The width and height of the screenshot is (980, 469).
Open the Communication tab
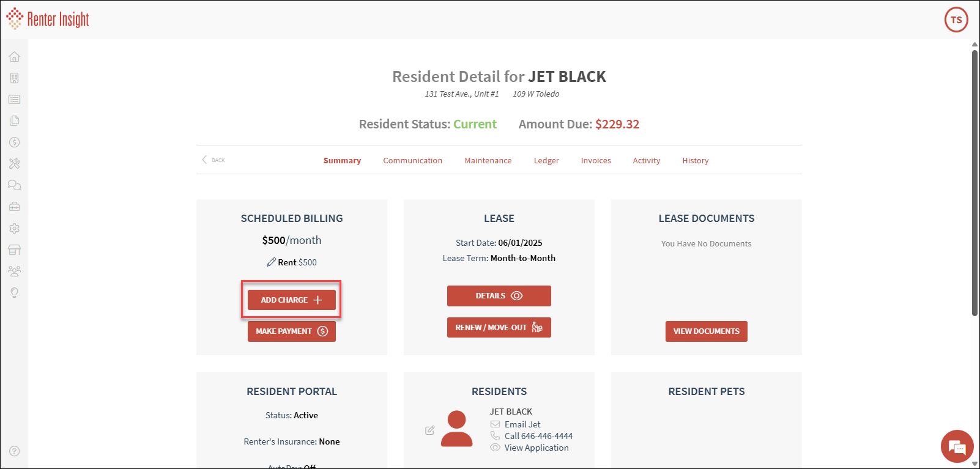click(x=412, y=161)
